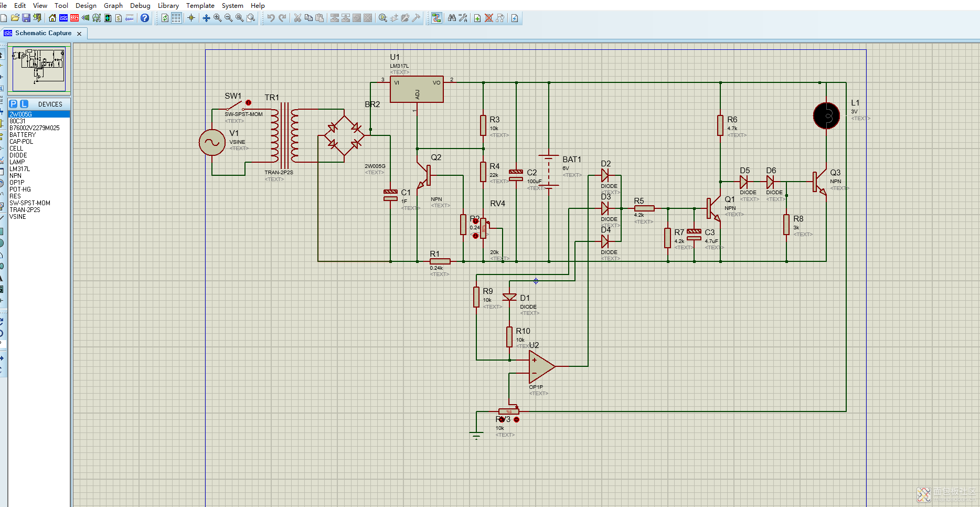Open the Template menu
980x507 pixels.
coord(200,5)
